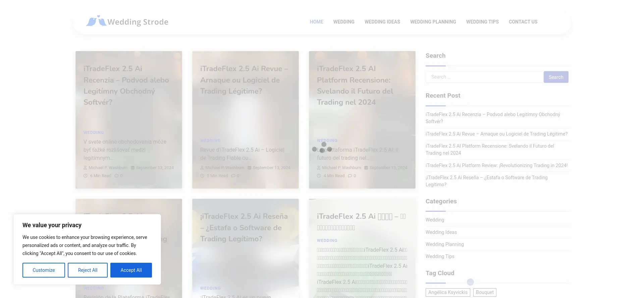Click comment icon on the Revue card
The height and width of the screenshot is (298, 644).
[x=233, y=176]
